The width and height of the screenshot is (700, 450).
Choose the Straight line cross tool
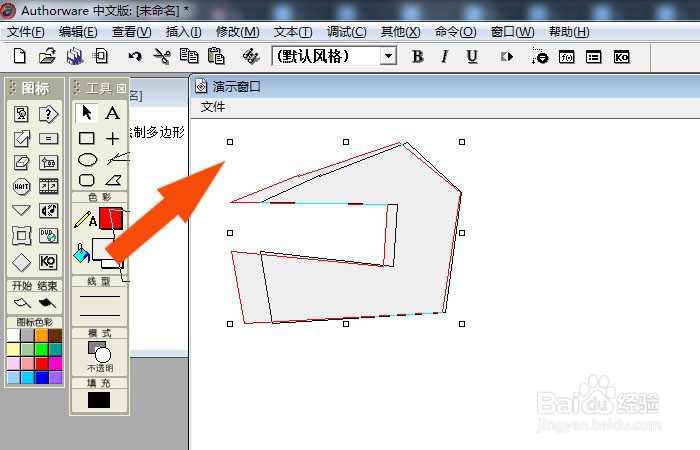coord(112,138)
